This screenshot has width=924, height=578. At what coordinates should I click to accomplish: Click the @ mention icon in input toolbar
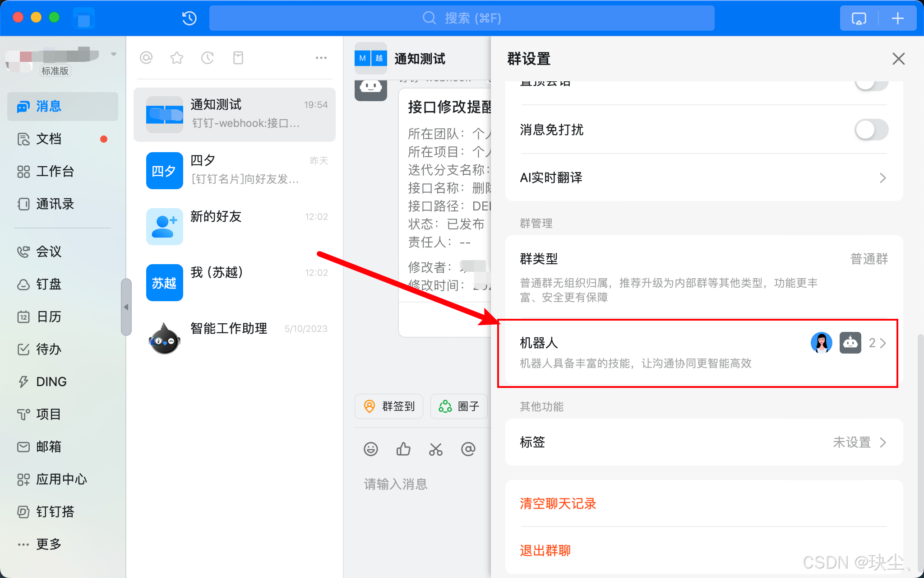[468, 449]
